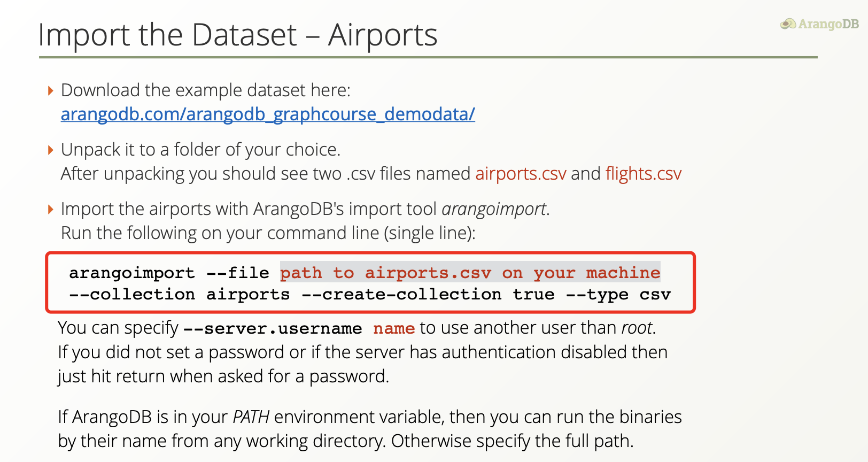Click the italic PATH word
The width and height of the screenshot is (868, 462).
click(x=251, y=417)
